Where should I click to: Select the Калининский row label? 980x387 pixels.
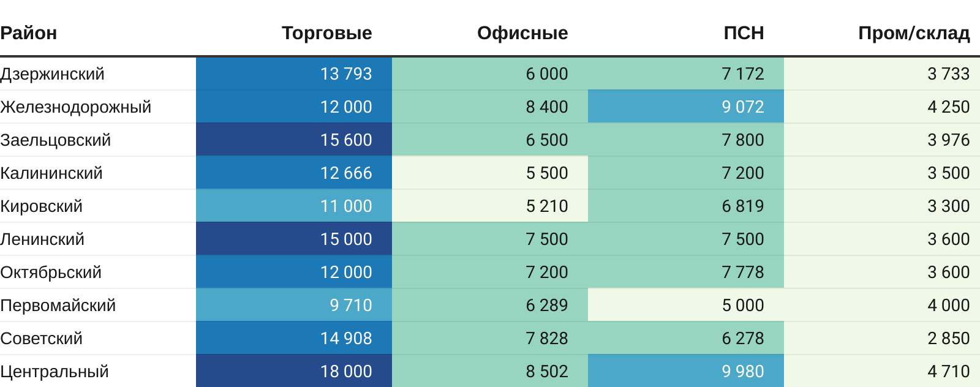pyautogui.click(x=51, y=173)
